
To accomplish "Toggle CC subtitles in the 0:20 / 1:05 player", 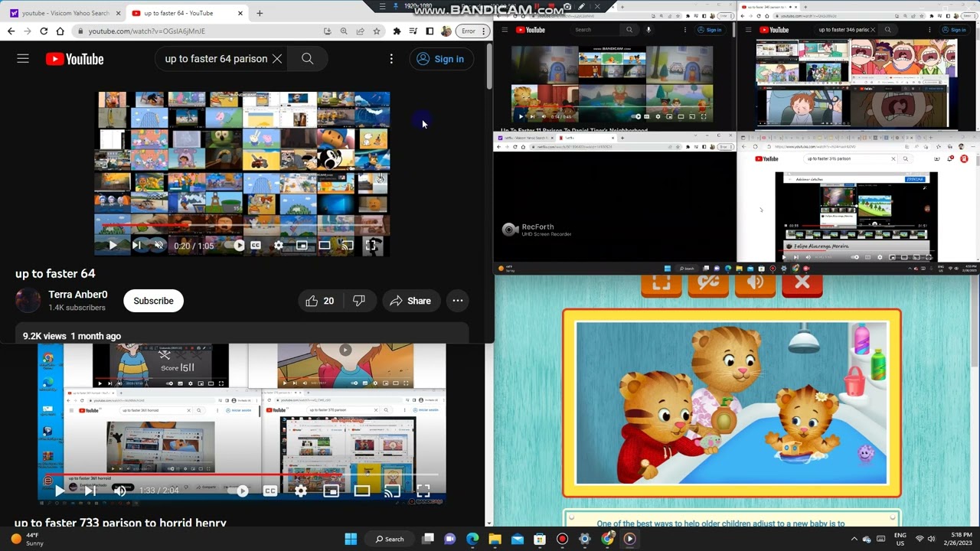I will [256, 246].
